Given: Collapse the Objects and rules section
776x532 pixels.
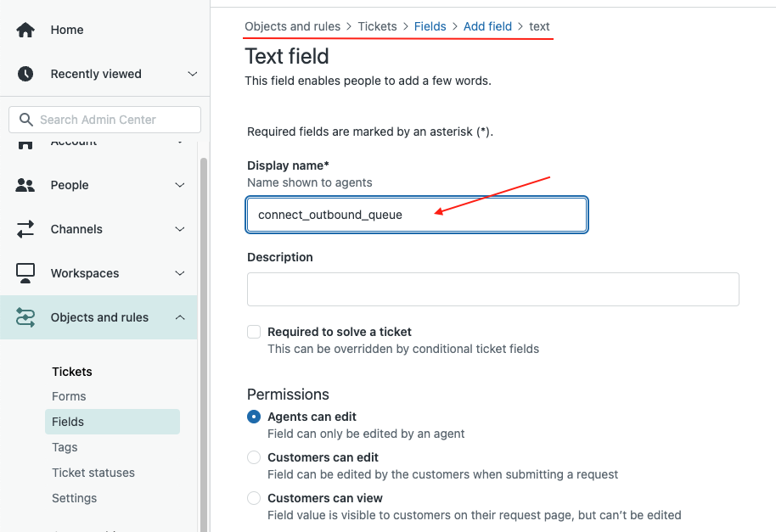Looking at the screenshot, I should pyautogui.click(x=179, y=316).
